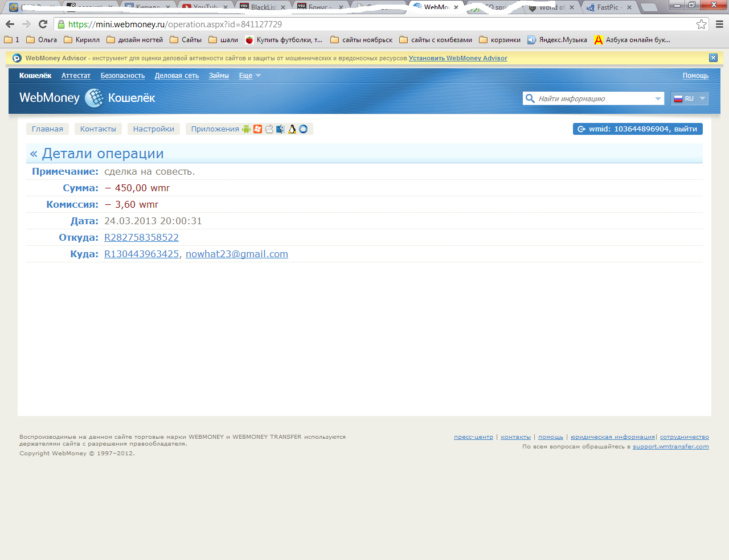Image resolution: width=729 pixels, height=560 pixels.
Task: Open the помощь footer link
Action: 551,437
